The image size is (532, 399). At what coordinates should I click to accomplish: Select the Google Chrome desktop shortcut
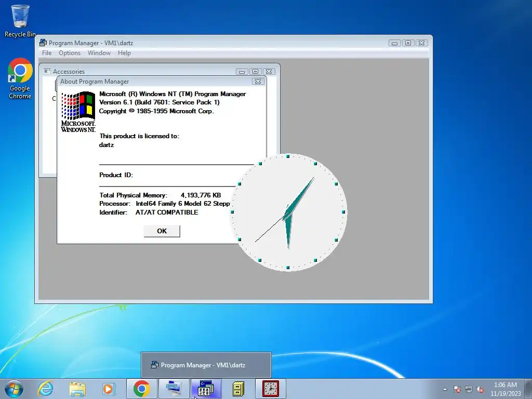coord(20,79)
